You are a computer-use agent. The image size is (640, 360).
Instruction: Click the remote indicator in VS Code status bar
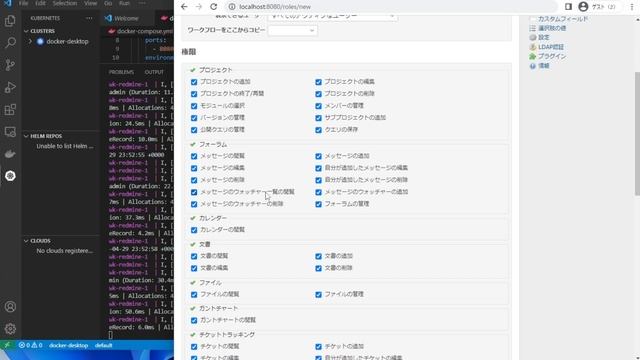click(x=7, y=345)
